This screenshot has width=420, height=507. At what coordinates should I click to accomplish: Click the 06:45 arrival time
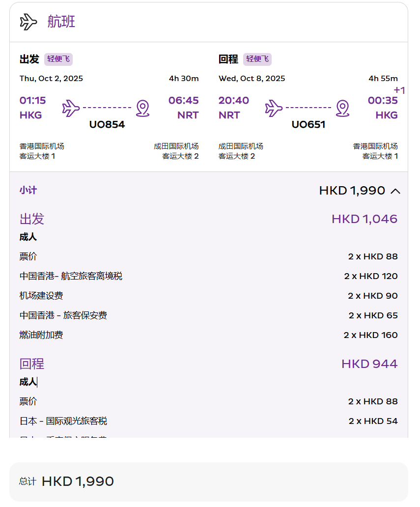click(184, 101)
